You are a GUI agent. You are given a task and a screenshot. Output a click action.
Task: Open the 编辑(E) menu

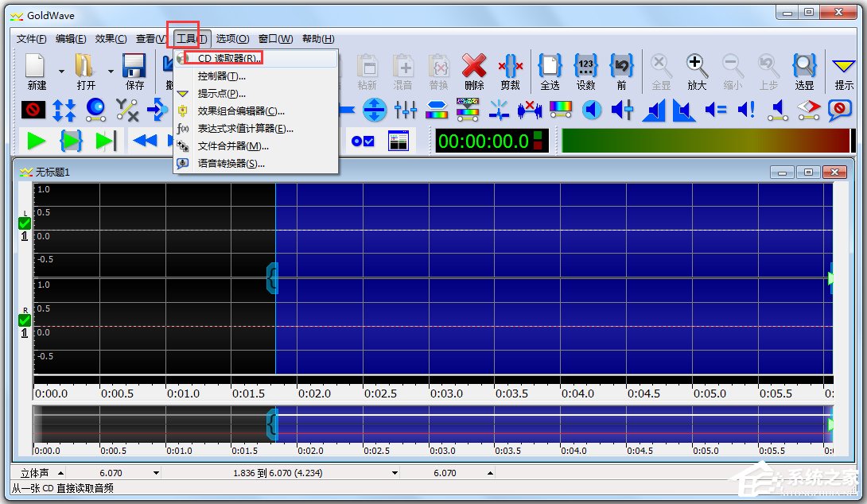71,39
